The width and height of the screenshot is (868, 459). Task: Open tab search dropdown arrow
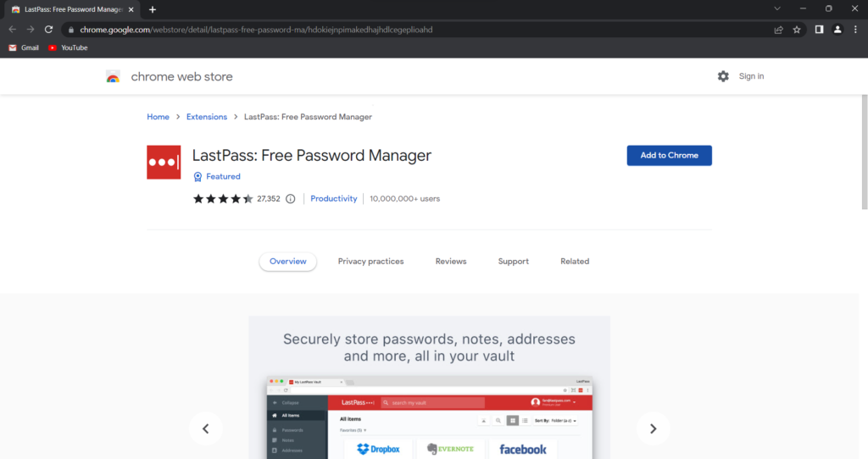777,8
